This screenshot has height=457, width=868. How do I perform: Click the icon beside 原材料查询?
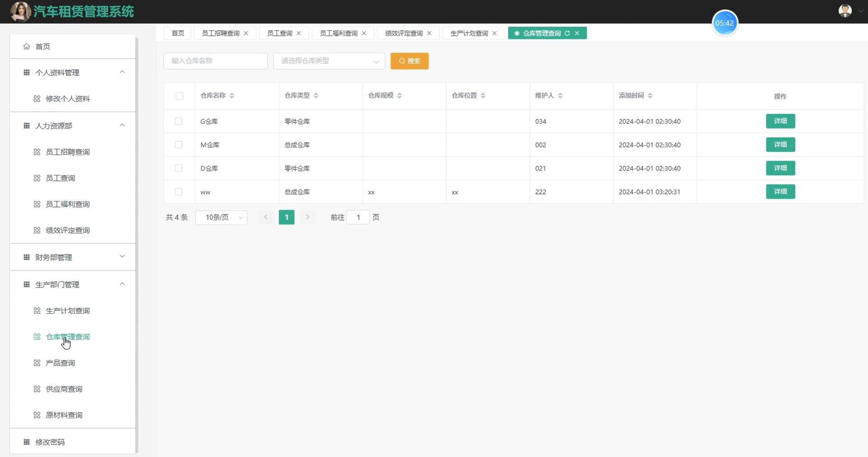coord(37,415)
